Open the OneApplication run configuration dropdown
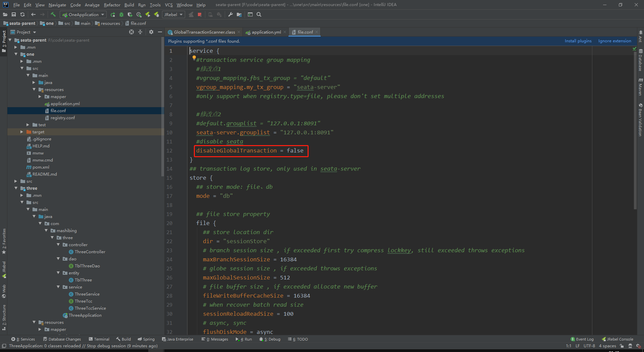 pyautogui.click(x=83, y=14)
